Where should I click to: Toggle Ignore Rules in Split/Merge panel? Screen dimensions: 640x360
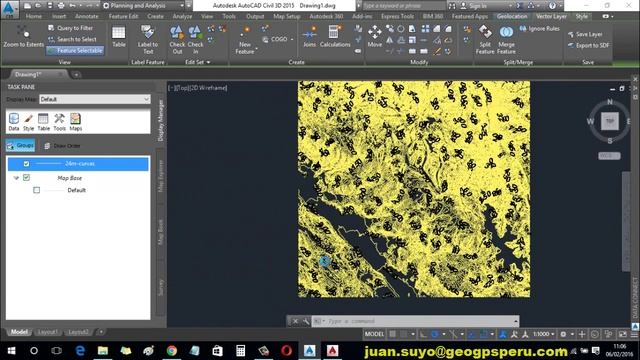539,29
